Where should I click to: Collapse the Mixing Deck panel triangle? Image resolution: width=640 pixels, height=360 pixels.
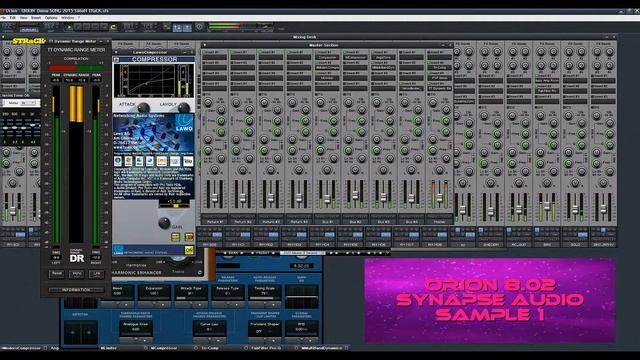(3, 37)
